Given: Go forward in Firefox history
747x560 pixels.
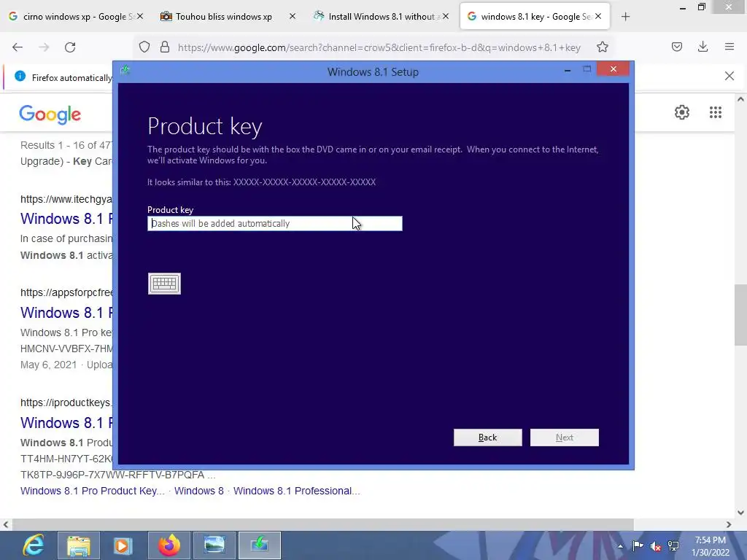Looking at the screenshot, I should coord(44,47).
